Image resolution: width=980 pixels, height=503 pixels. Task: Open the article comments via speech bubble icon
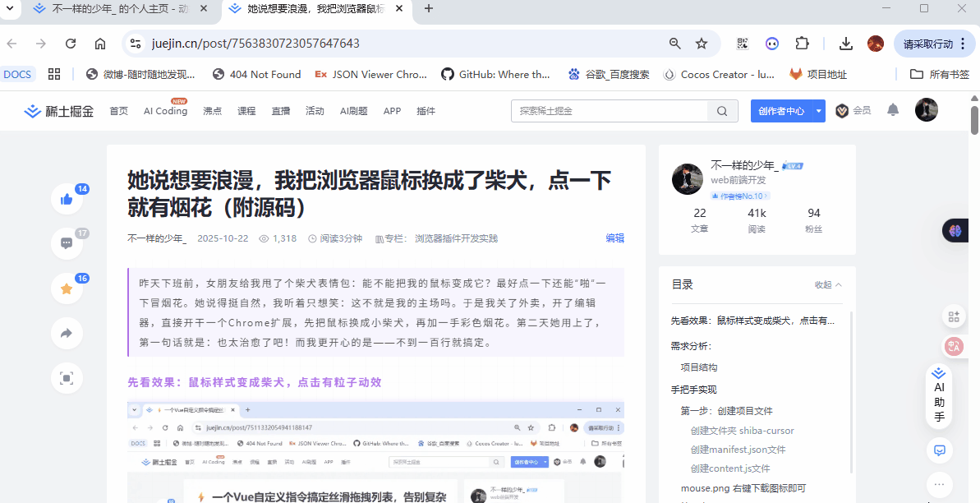pyautogui.click(x=67, y=243)
